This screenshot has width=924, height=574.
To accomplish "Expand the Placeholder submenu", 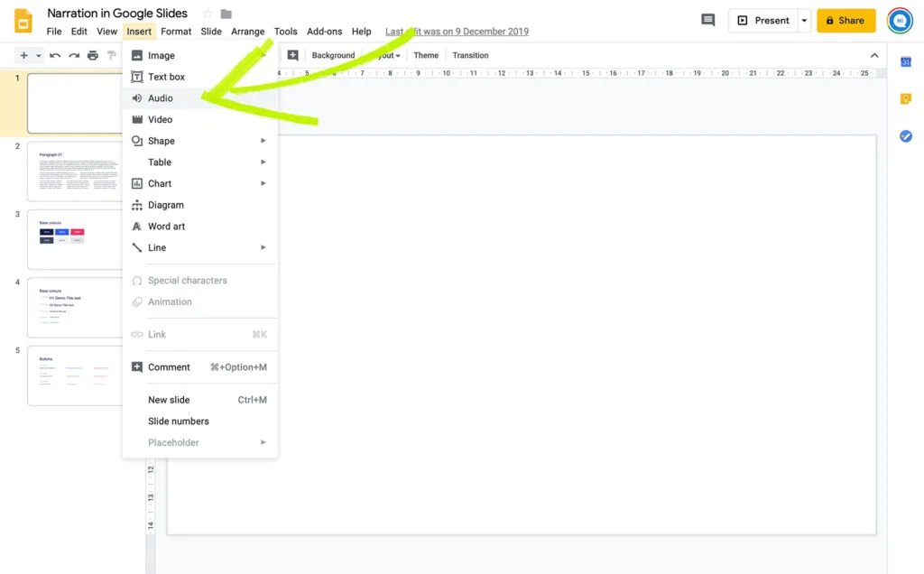I will pyautogui.click(x=199, y=442).
